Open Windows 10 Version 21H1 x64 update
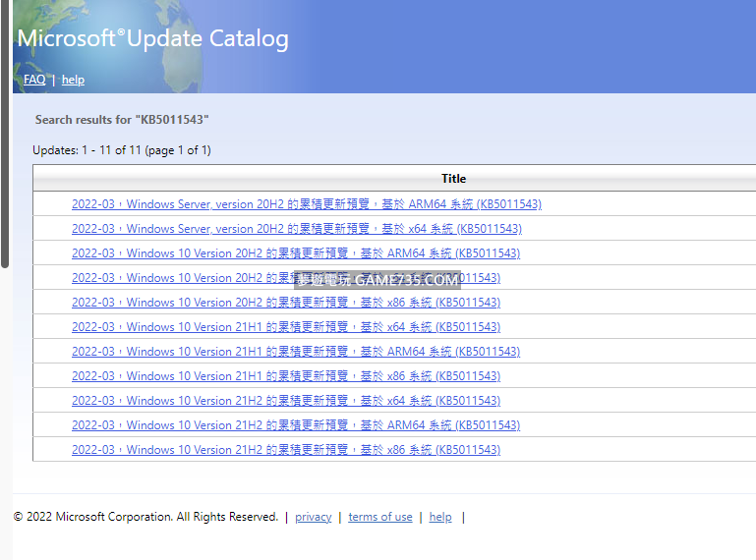This screenshot has height=560, width=756. (x=285, y=327)
